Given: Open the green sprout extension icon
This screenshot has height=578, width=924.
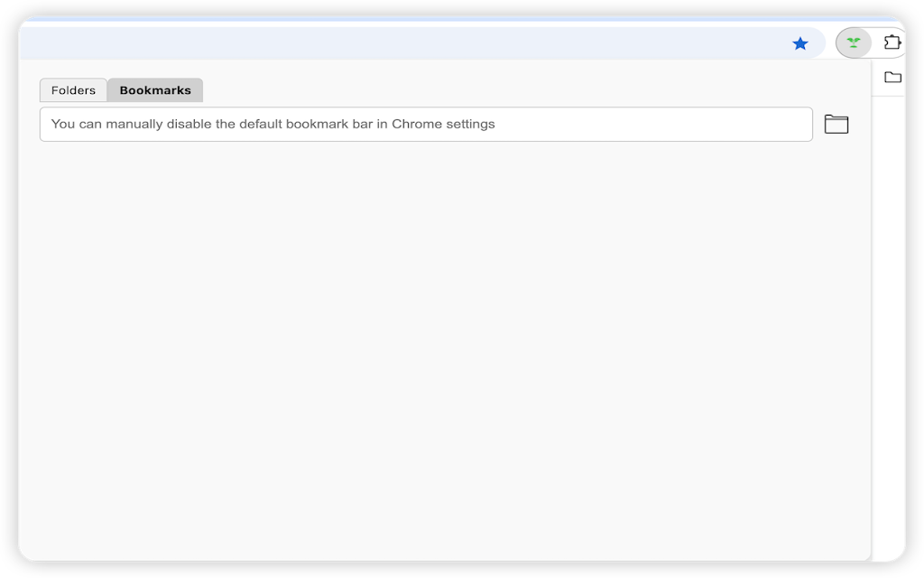Looking at the screenshot, I should coord(854,42).
